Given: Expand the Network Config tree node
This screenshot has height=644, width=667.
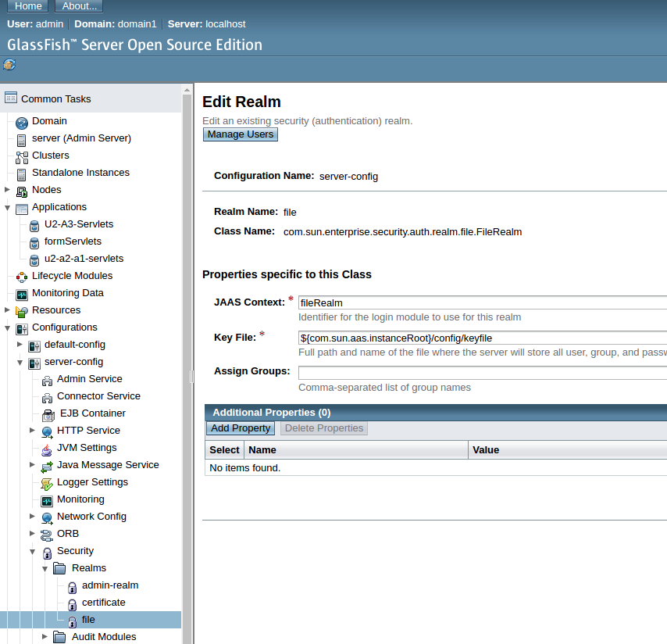Looking at the screenshot, I should [x=32, y=516].
